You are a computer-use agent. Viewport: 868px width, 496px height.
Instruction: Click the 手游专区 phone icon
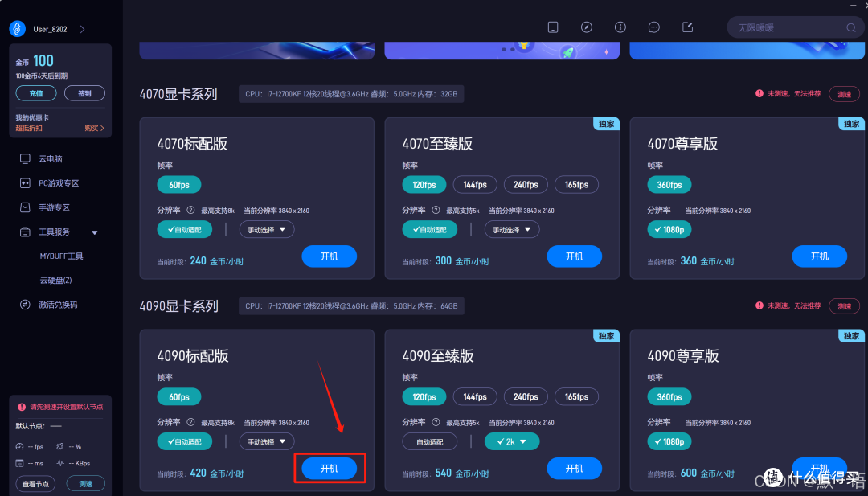coord(25,207)
